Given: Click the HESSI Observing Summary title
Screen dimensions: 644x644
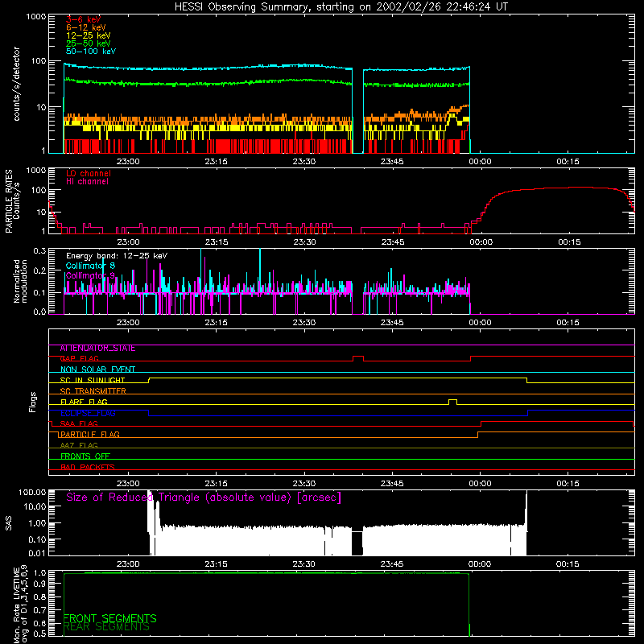Looking at the screenshot, I should point(341,7).
